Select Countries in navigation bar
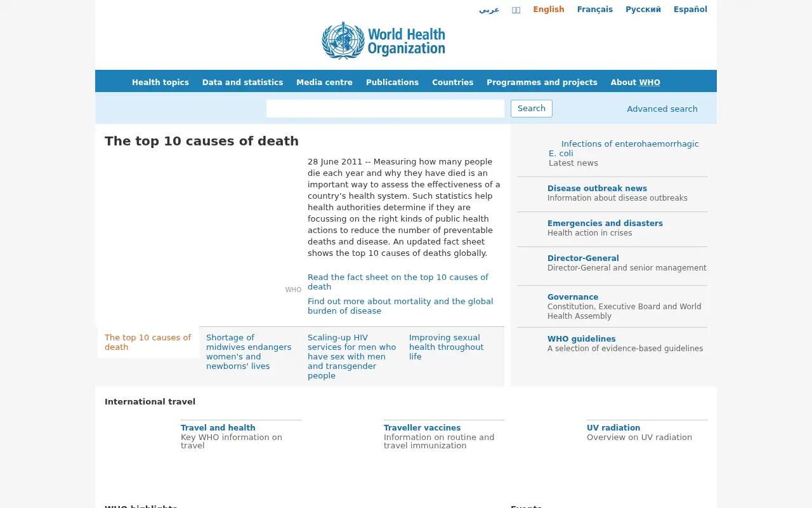The image size is (812, 508). pyautogui.click(x=452, y=83)
